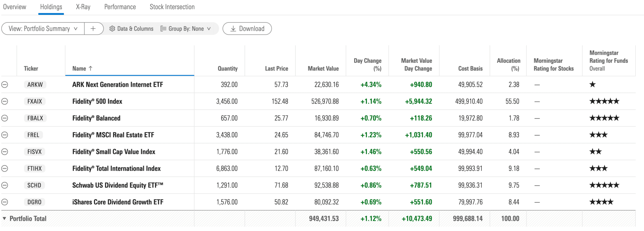This screenshot has height=231, width=644.
Task: Open the X-Ray tab
Action: click(83, 7)
